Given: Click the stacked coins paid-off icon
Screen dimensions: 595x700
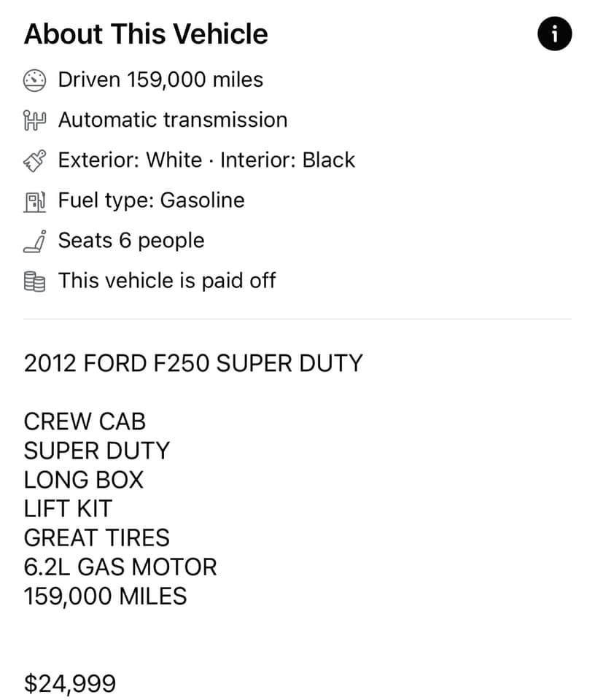Looking at the screenshot, I should (34, 281).
